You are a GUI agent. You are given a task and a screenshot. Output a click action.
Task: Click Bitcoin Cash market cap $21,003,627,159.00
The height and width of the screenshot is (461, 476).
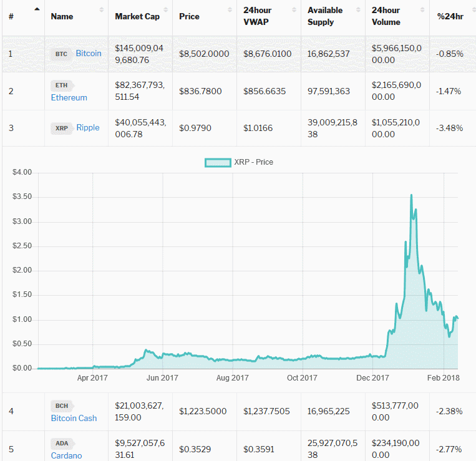point(139,412)
